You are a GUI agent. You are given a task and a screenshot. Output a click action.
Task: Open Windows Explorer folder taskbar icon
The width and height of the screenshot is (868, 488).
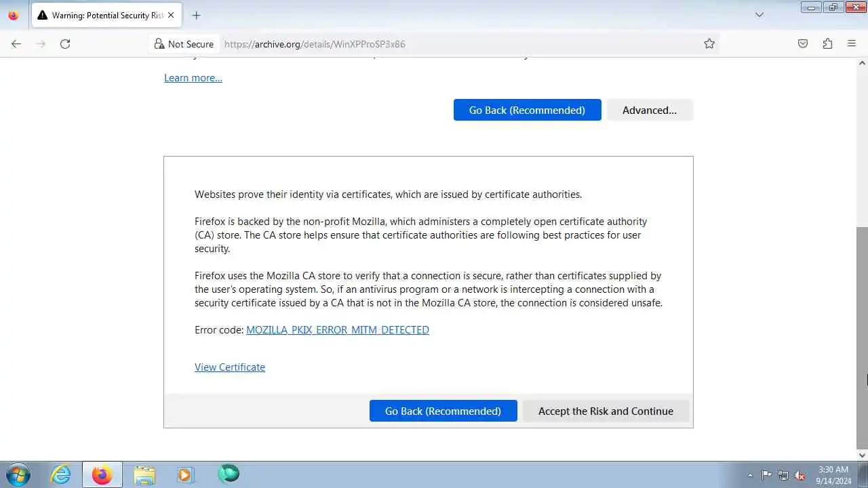pos(144,474)
